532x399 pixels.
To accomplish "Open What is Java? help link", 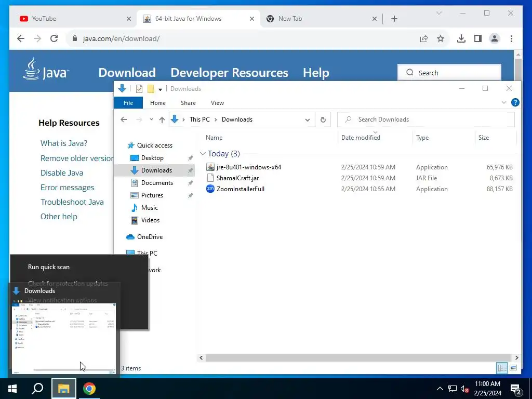I will [x=64, y=143].
